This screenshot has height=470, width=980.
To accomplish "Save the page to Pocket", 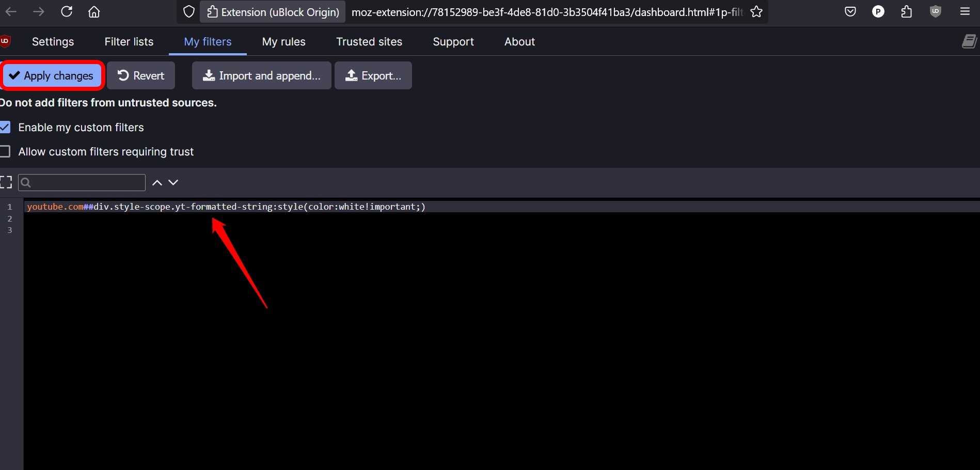I will click(x=850, y=11).
